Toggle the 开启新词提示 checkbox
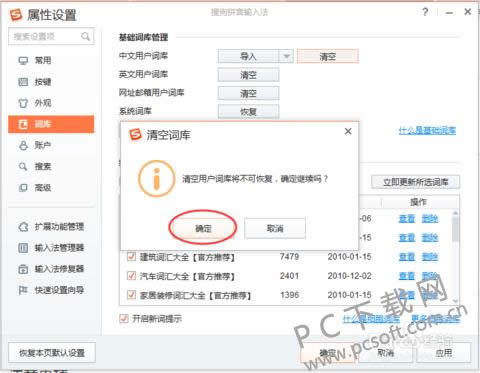The image size is (480, 373). 124,319
